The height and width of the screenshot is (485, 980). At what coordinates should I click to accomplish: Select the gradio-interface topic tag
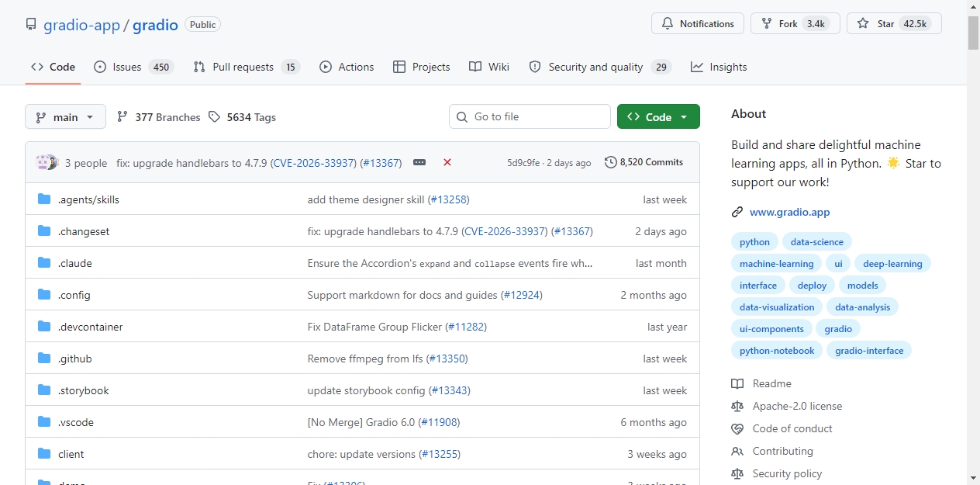[x=869, y=351]
